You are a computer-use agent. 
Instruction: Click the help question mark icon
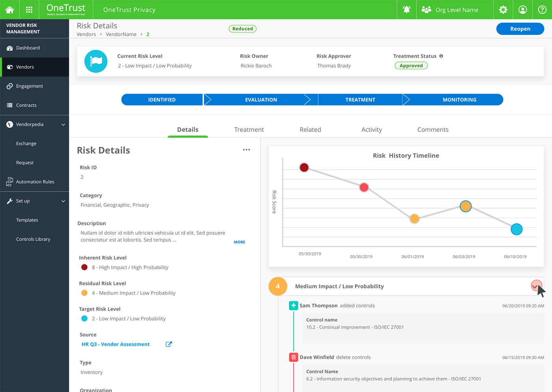pos(542,9)
